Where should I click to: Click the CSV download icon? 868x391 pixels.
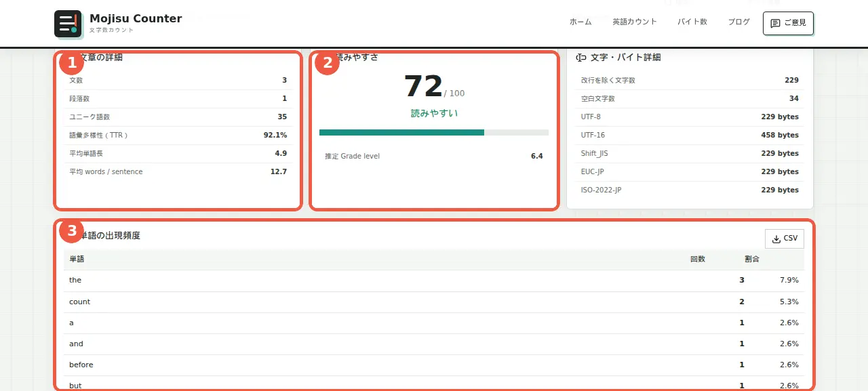pyautogui.click(x=776, y=239)
